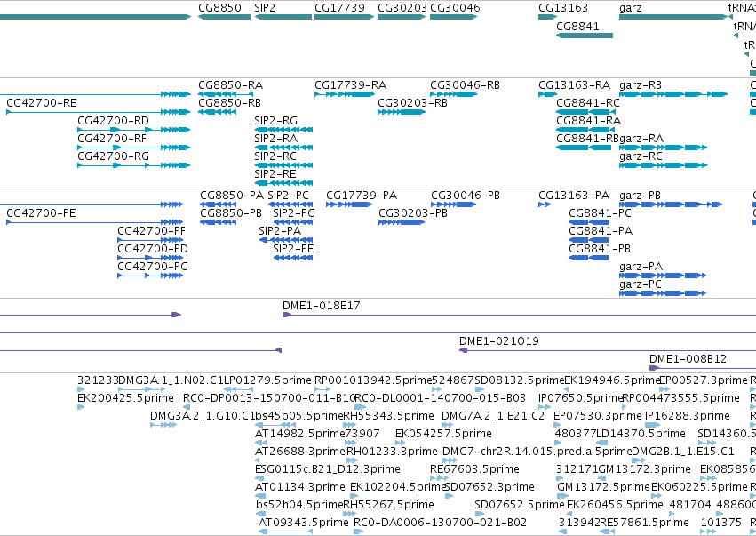Click transcript SIP2-RE
This screenshot has height=536, width=756.
[x=283, y=183]
